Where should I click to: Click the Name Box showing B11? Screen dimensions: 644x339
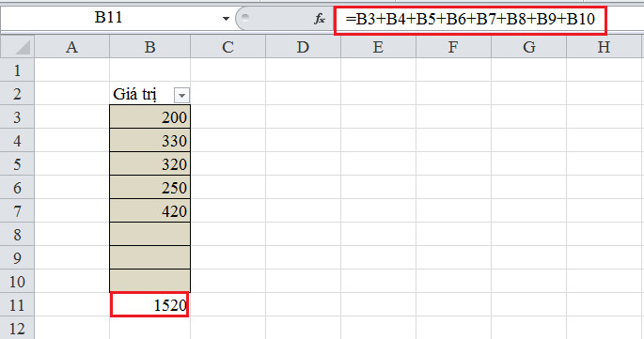(x=108, y=18)
